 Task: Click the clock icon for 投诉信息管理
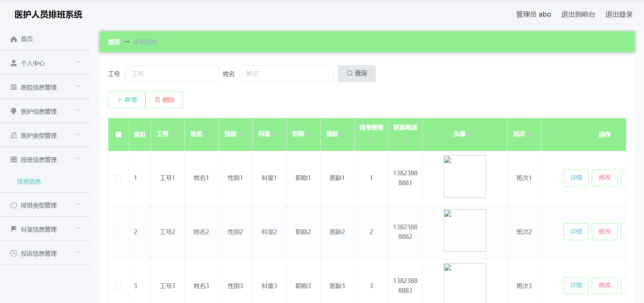pyautogui.click(x=14, y=253)
